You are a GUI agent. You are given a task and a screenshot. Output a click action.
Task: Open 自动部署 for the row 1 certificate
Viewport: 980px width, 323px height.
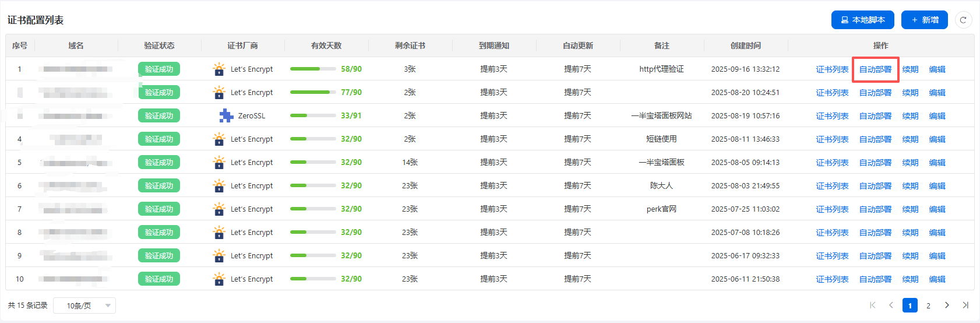click(x=875, y=69)
